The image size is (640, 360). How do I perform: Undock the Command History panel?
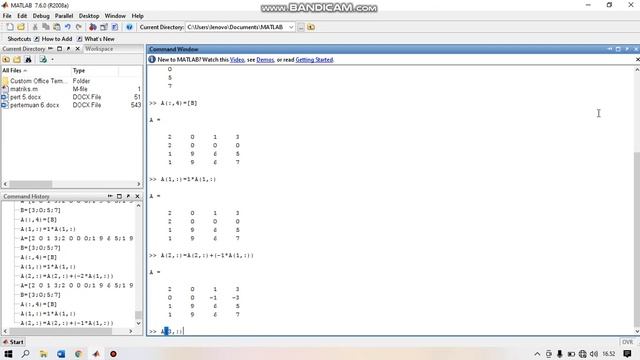(x=128, y=196)
